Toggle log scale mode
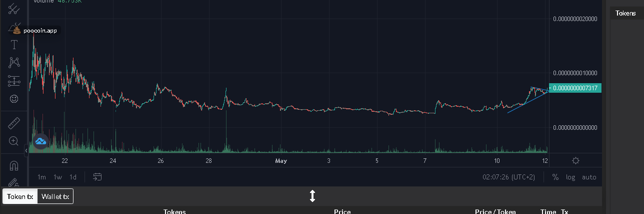The height and width of the screenshot is (214, 644). [570, 177]
